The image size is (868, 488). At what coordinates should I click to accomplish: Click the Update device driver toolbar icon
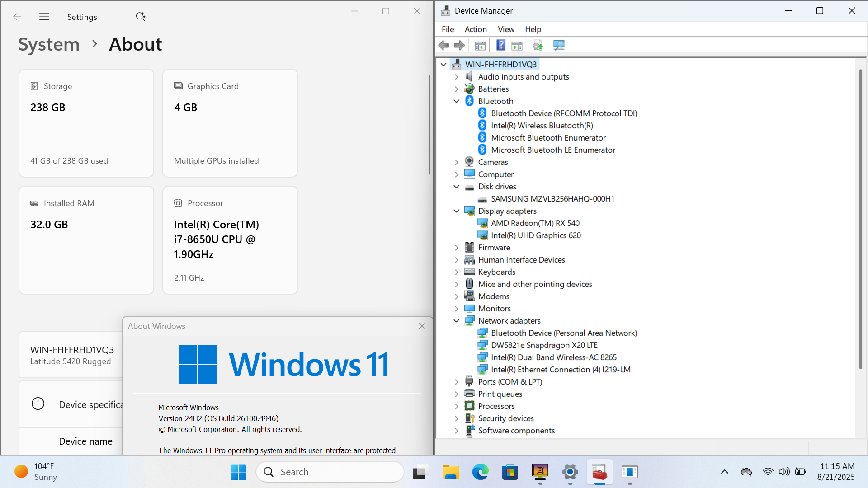click(x=538, y=45)
